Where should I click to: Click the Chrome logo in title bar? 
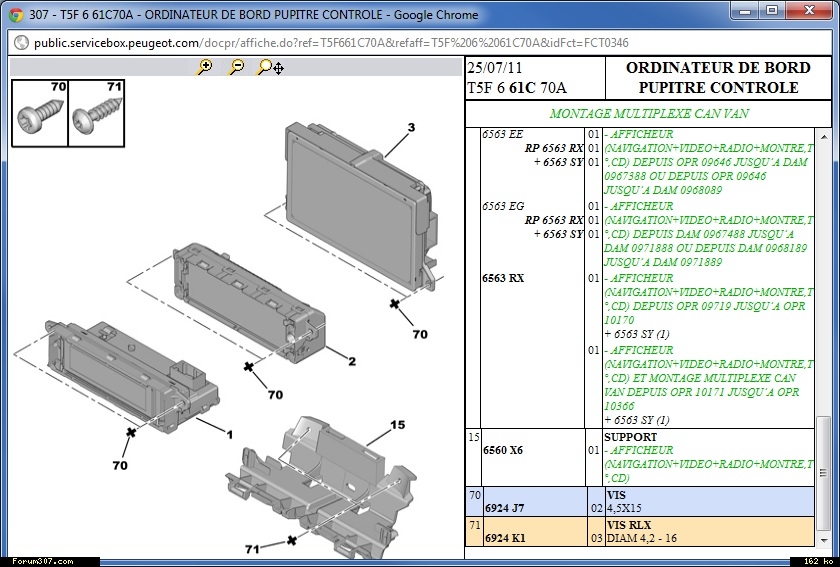click(16, 14)
